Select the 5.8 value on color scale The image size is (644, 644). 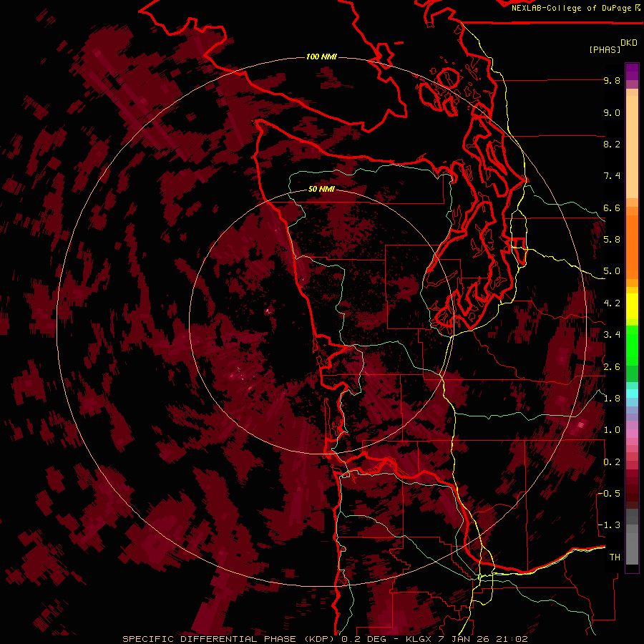tap(612, 240)
